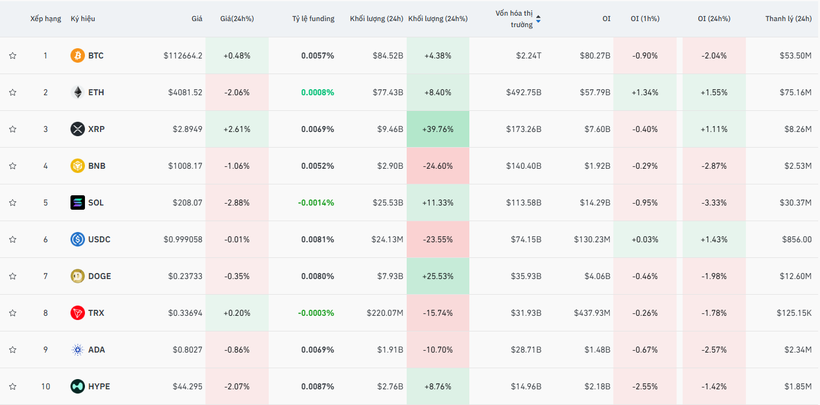Open the HYPE coin name link
Viewport: 820px width, 405px height.
(99, 386)
